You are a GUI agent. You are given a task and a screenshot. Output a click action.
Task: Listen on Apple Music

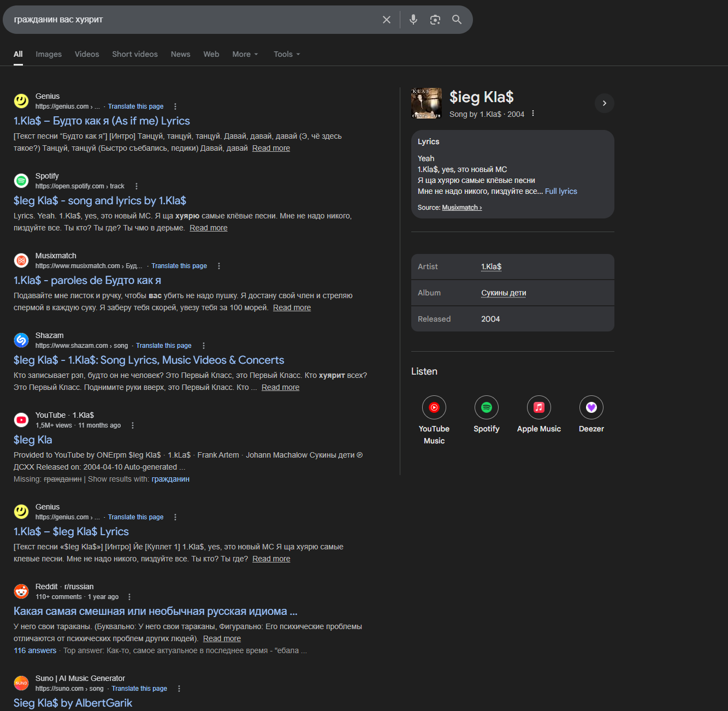pos(539,414)
